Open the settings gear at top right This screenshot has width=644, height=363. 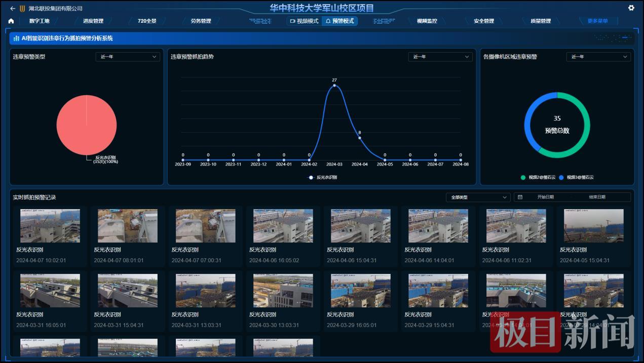tap(632, 8)
